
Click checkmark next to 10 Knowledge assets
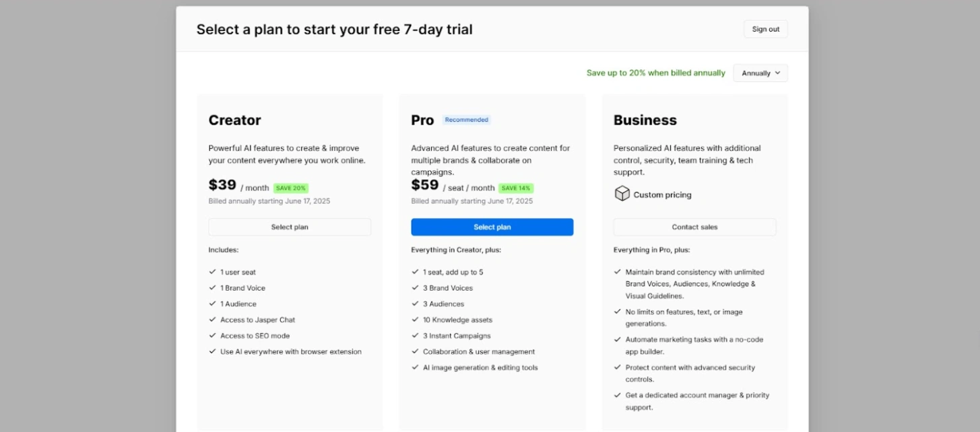point(415,320)
